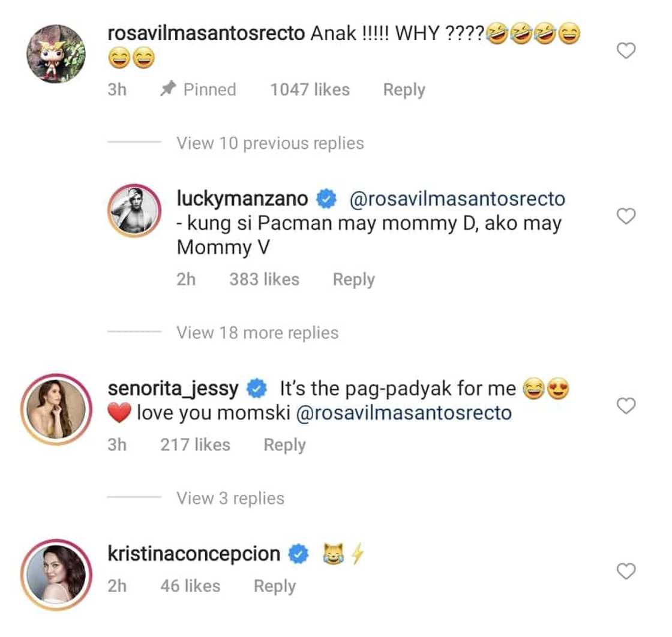Image resolution: width=672 pixels, height=637 pixels.
Task: Open @rosavilmasantosrecto mention in luckymanzano's reply
Action: 456,198
